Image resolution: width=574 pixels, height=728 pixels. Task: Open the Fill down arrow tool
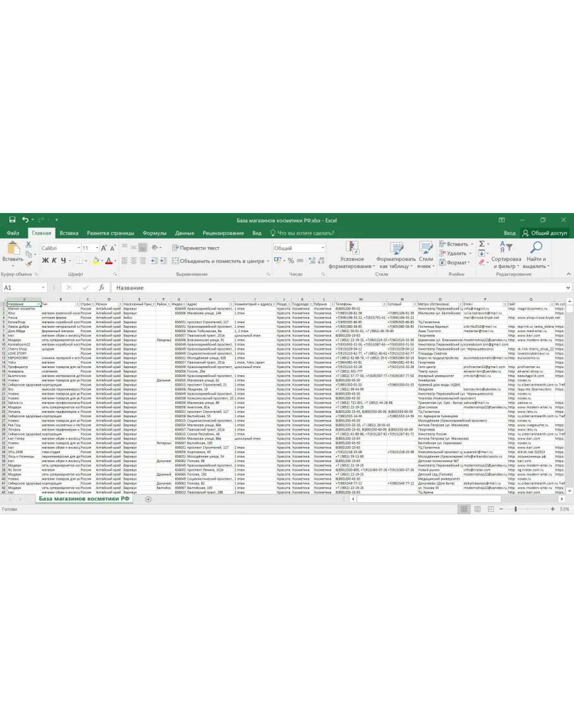coord(482,253)
